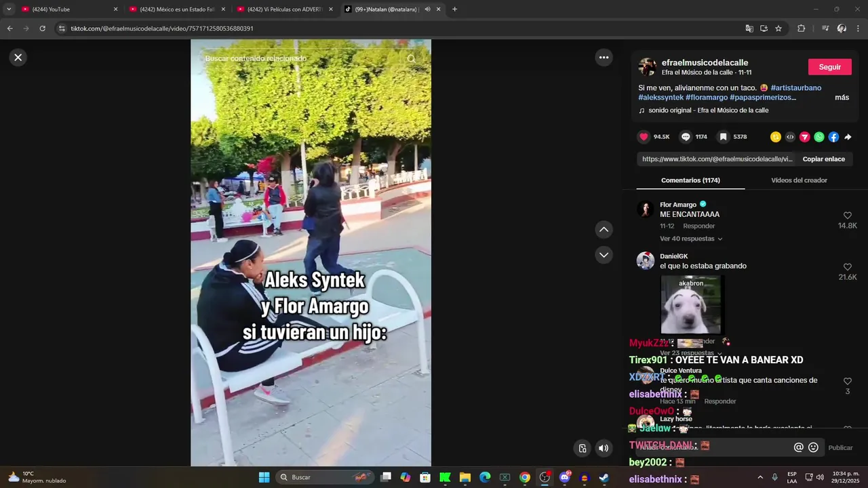Open Discord from the taskbar
Viewport: 868px width, 488px height.
[x=564, y=477]
